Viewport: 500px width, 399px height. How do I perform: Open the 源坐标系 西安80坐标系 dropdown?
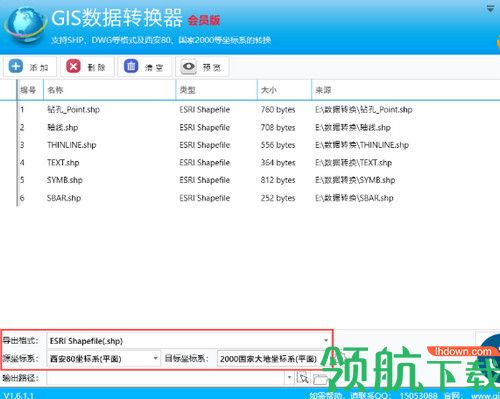[x=103, y=359]
